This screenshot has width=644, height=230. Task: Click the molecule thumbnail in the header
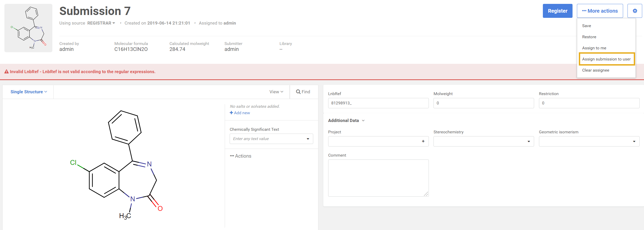[x=28, y=28]
